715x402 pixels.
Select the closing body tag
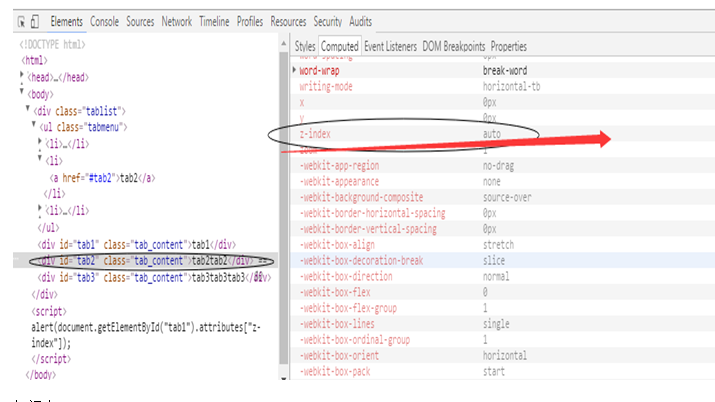pos(41,375)
